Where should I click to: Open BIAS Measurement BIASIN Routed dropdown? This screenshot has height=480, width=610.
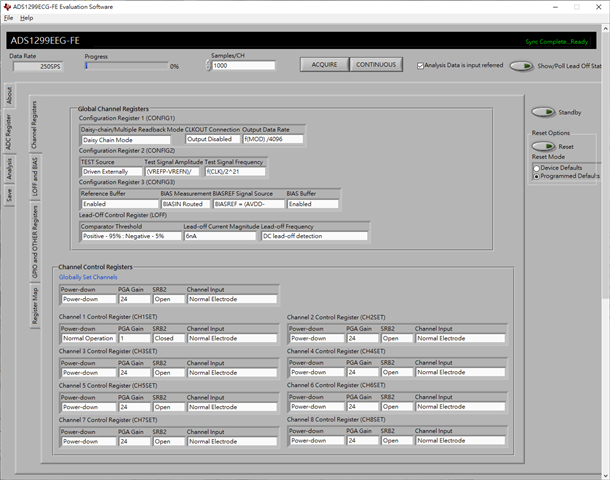coord(186,204)
